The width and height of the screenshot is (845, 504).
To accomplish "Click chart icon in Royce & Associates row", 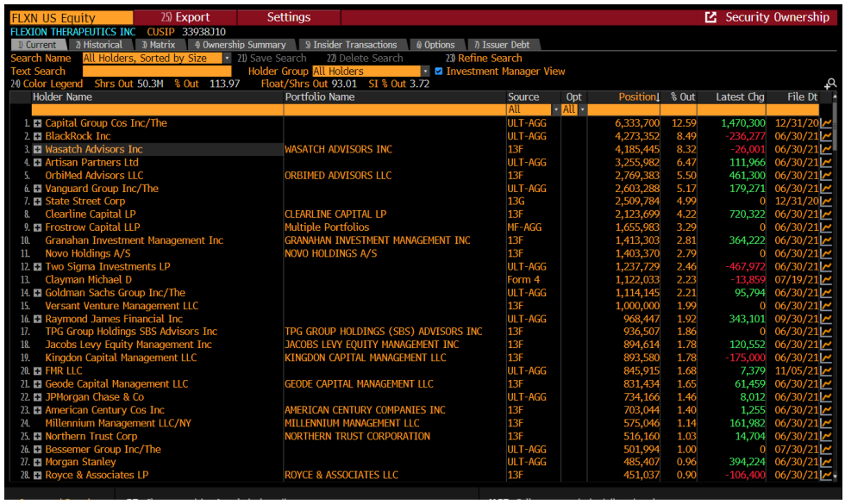I will point(826,475).
